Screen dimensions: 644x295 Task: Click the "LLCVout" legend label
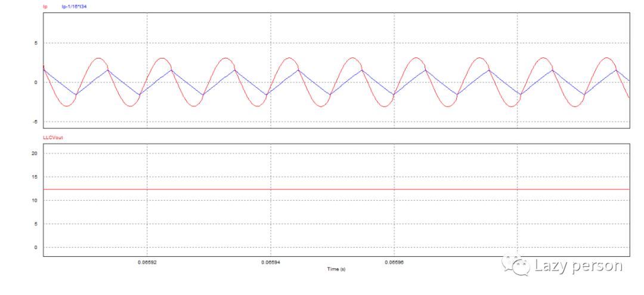(x=52, y=138)
